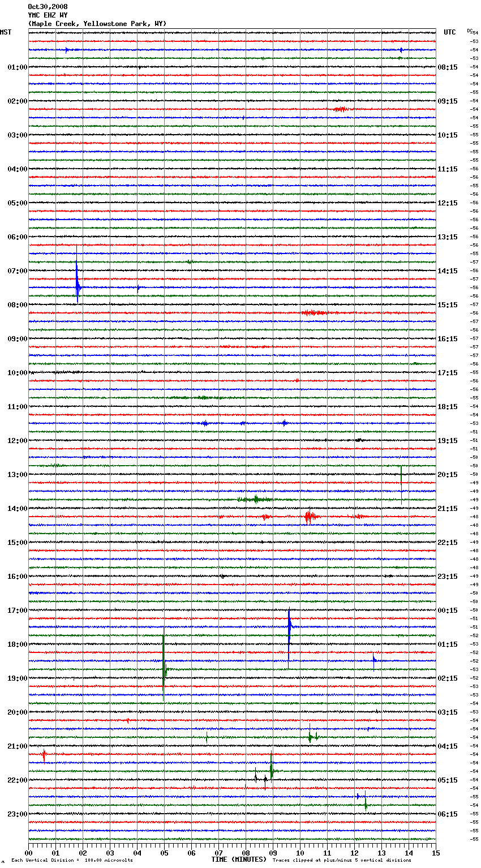The image size is (481, 868).
Task: Select the MST time zone header
Action: click(6, 32)
